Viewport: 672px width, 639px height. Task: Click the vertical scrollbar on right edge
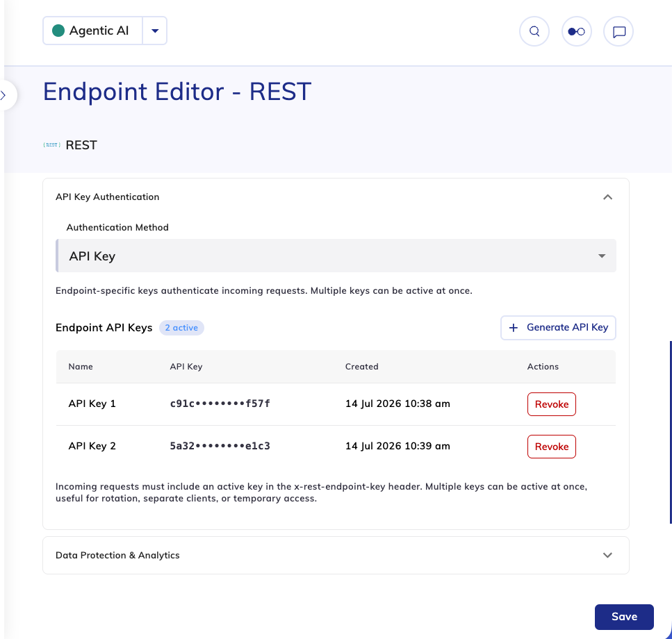671,432
